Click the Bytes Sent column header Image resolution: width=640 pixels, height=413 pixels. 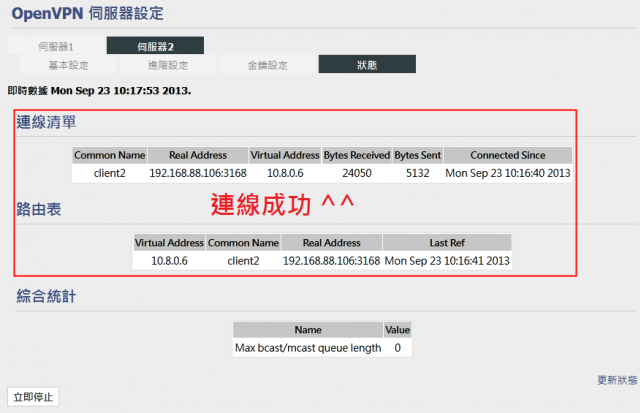coord(418,155)
